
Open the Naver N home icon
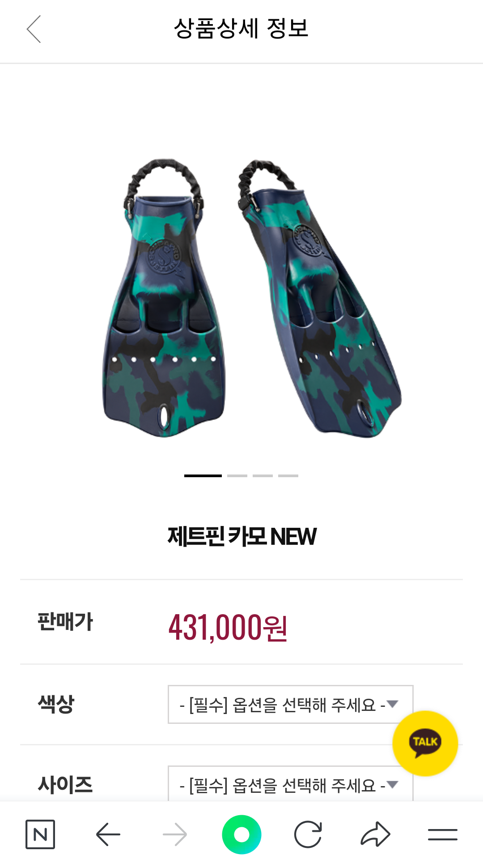40,834
